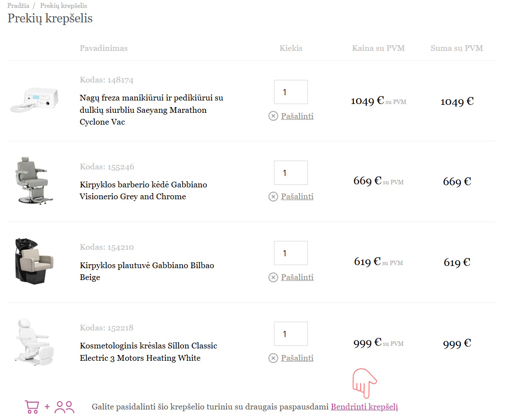This screenshot has width=508, height=420.
Task: Open the nail drill product thumbnail
Action: [x=34, y=100]
